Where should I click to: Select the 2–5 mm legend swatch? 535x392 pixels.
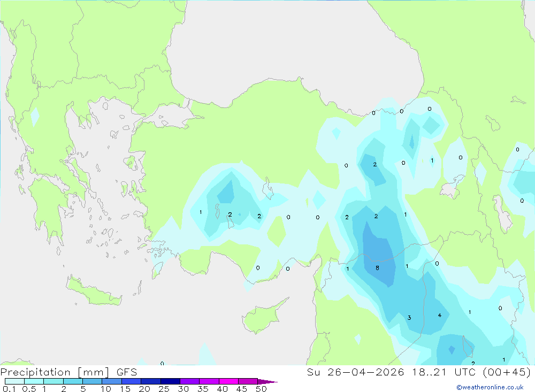pos(73,381)
